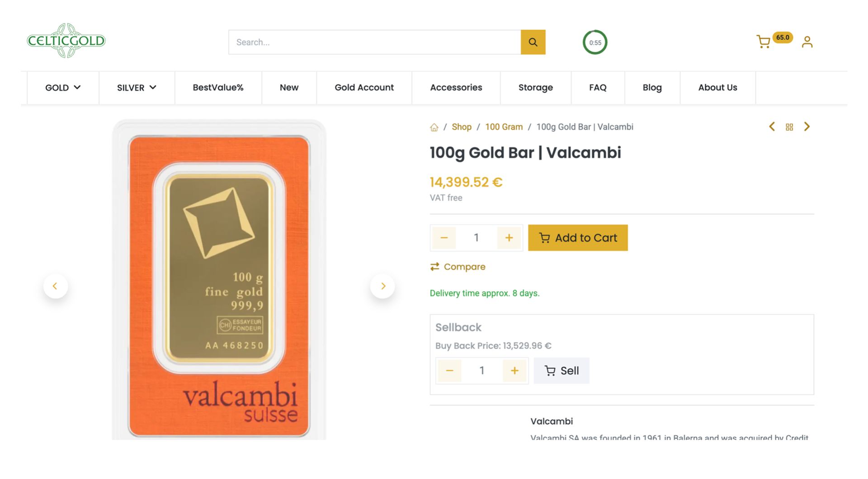Go to previous product arrow

click(x=772, y=127)
